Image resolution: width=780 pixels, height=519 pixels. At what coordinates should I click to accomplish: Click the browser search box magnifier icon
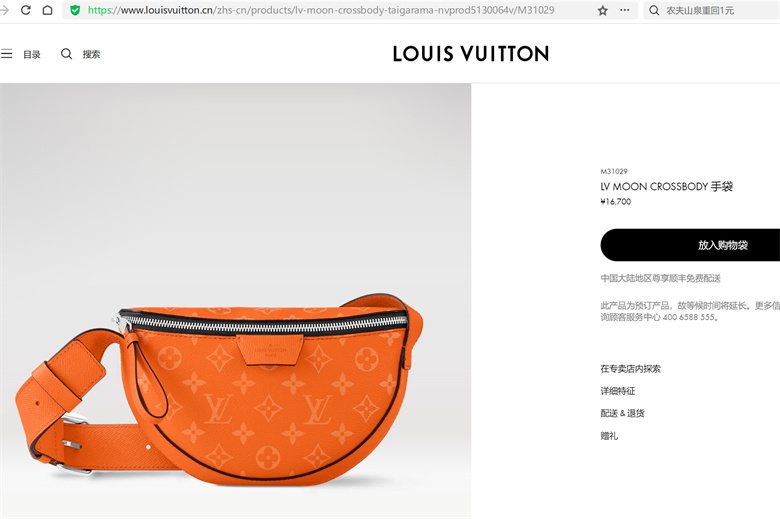click(654, 10)
